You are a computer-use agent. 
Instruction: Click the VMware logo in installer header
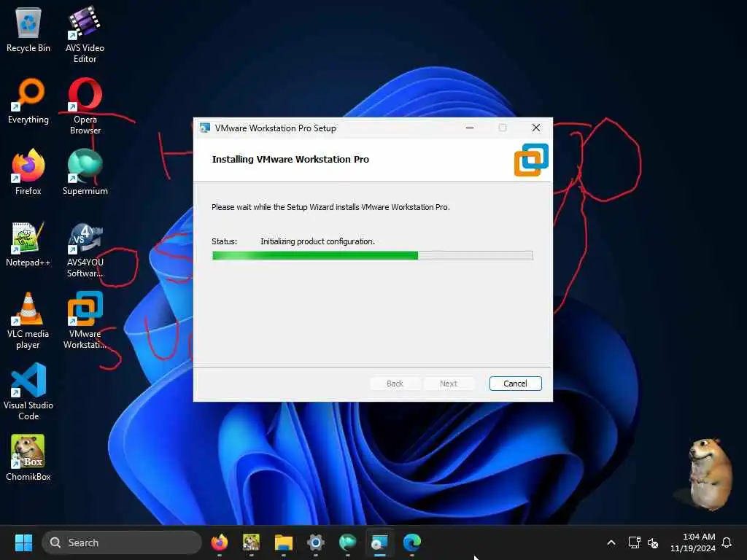click(531, 160)
